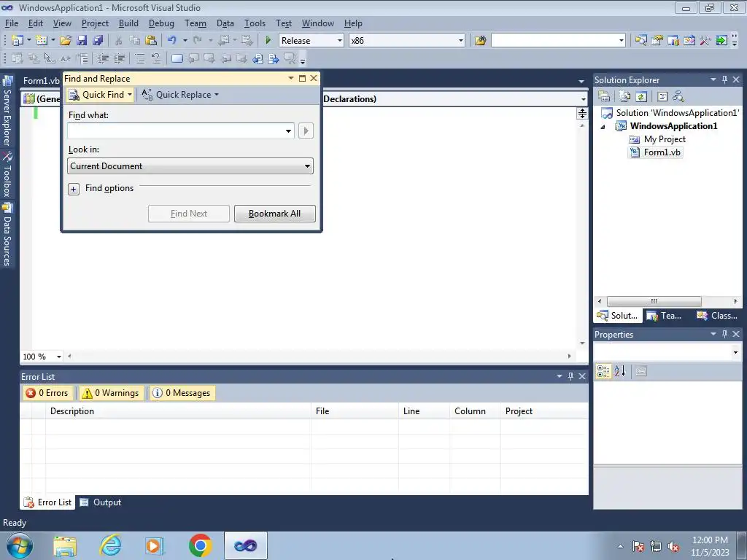Click inside the Find what input field
Viewport: 747px width, 560px height.
pyautogui.click(x=175, y=131)
